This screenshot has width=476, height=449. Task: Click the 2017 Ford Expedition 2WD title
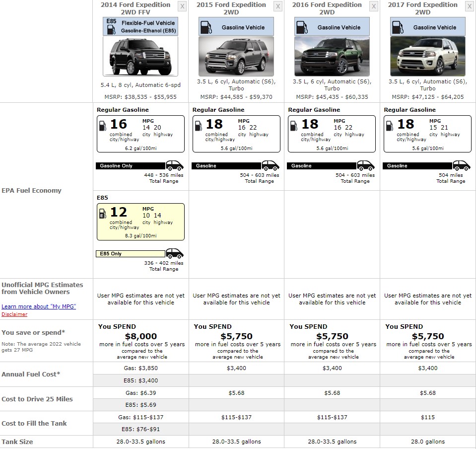(422, 8)
